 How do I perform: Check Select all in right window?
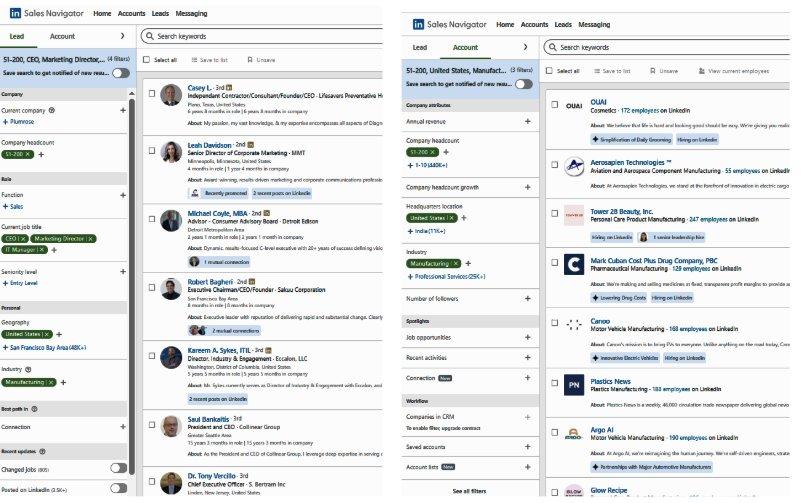click(x=550, y=71)
